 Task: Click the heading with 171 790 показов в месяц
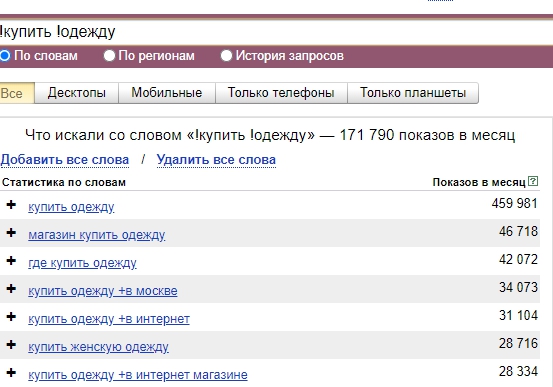[270, 135]
